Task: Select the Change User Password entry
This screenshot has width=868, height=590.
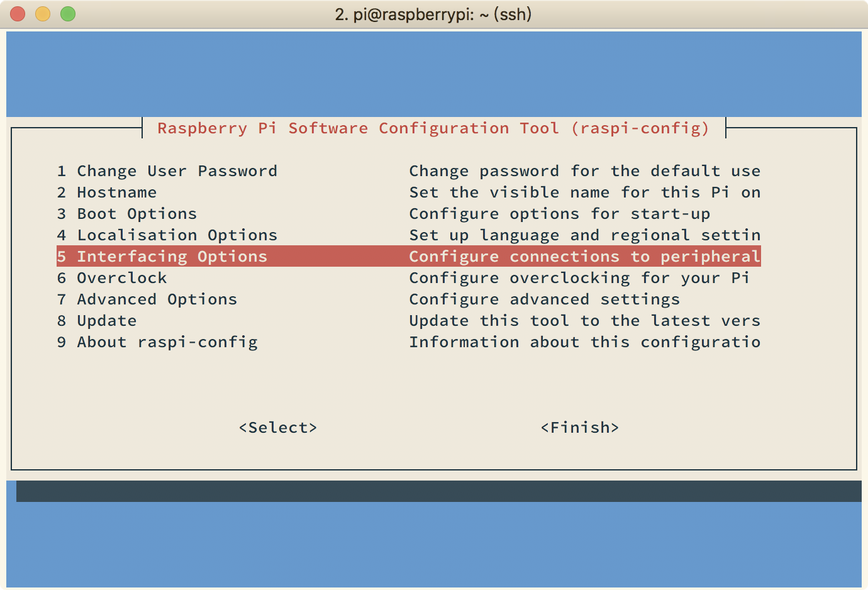Action: 409,171
